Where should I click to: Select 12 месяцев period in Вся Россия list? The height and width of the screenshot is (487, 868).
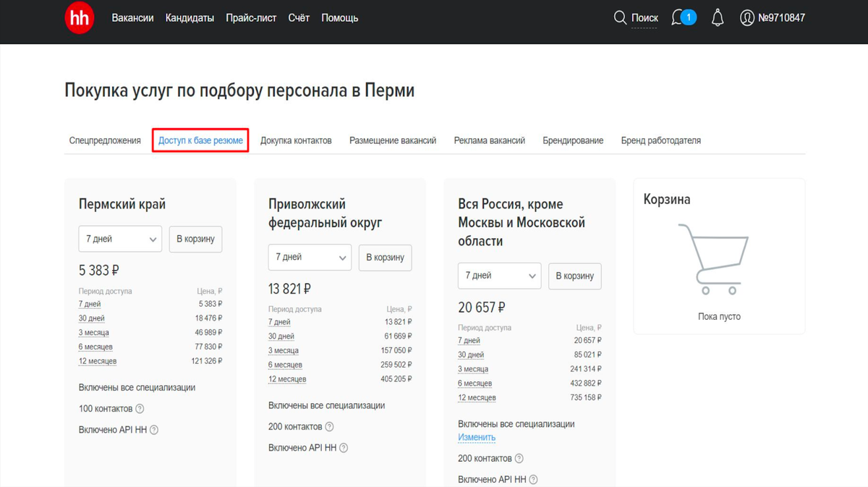click(477, 398)
